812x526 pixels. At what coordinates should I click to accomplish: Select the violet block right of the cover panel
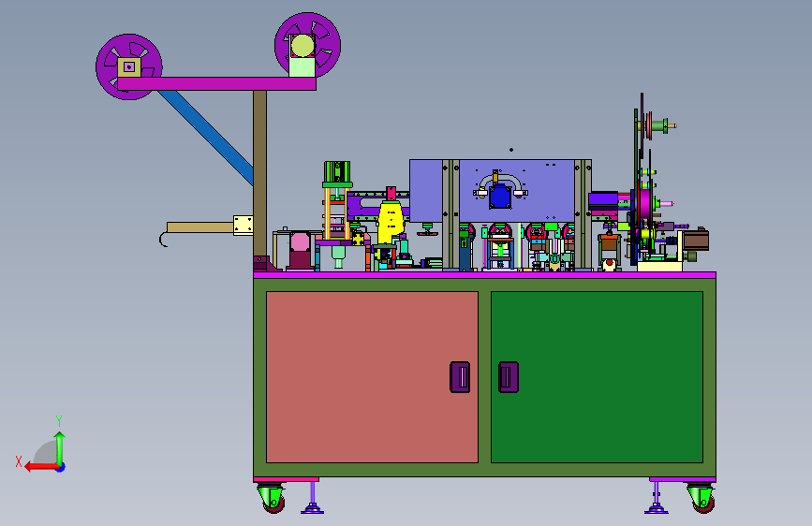coord(603,200)
